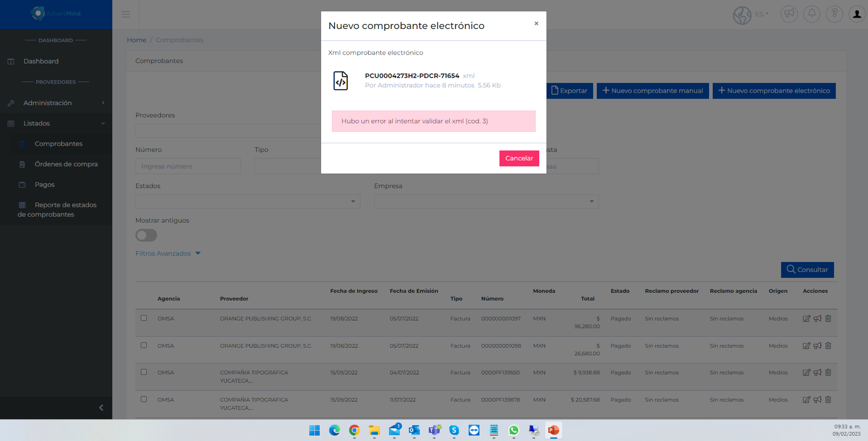
Task: Check the box for invoice 0000PF139878 row
Action: point(144,399)
